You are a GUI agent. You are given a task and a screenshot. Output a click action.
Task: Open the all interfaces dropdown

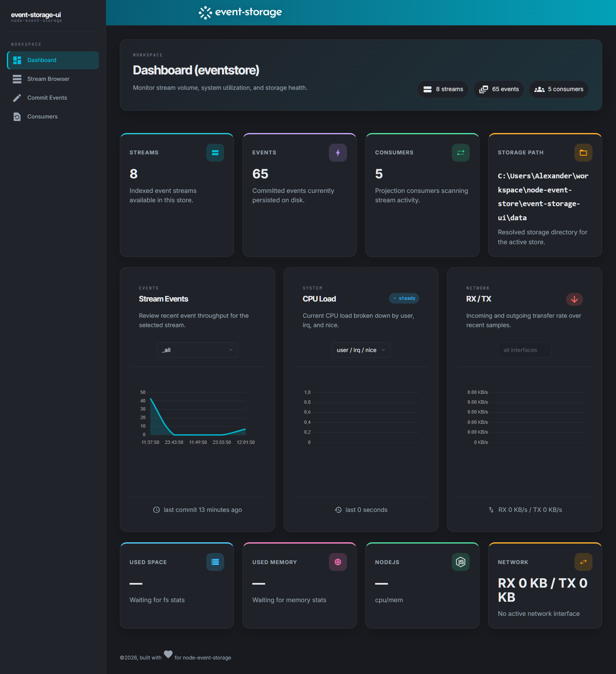tap(524, 350)
